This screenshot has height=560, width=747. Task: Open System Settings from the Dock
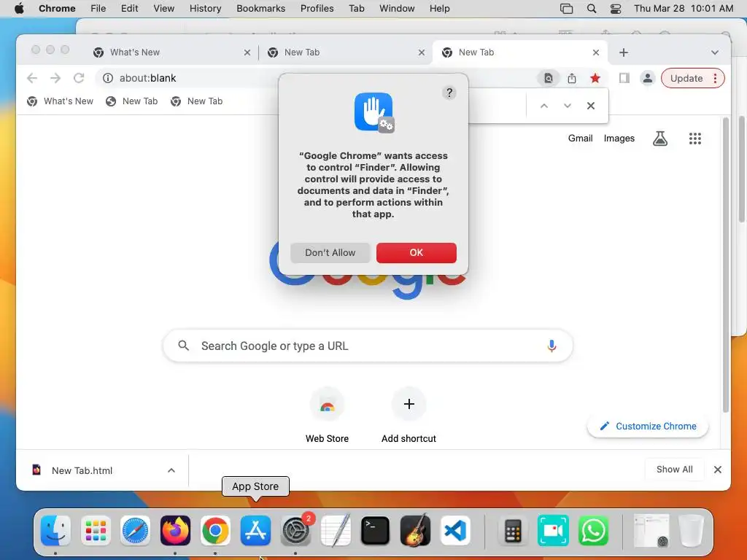click(295, 531)
